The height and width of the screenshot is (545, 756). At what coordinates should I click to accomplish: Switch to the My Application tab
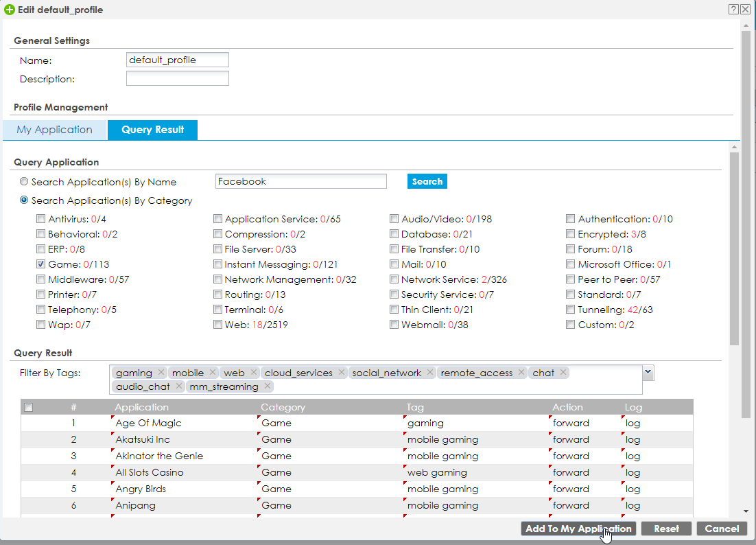point(55,130)
